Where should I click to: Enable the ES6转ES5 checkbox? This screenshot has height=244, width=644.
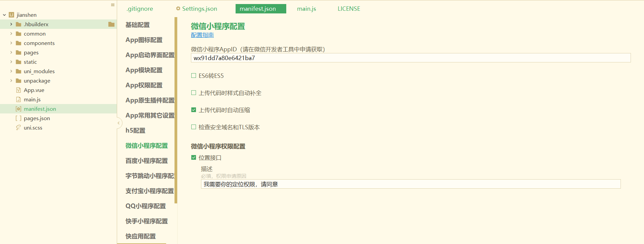(x=194, y=76)
